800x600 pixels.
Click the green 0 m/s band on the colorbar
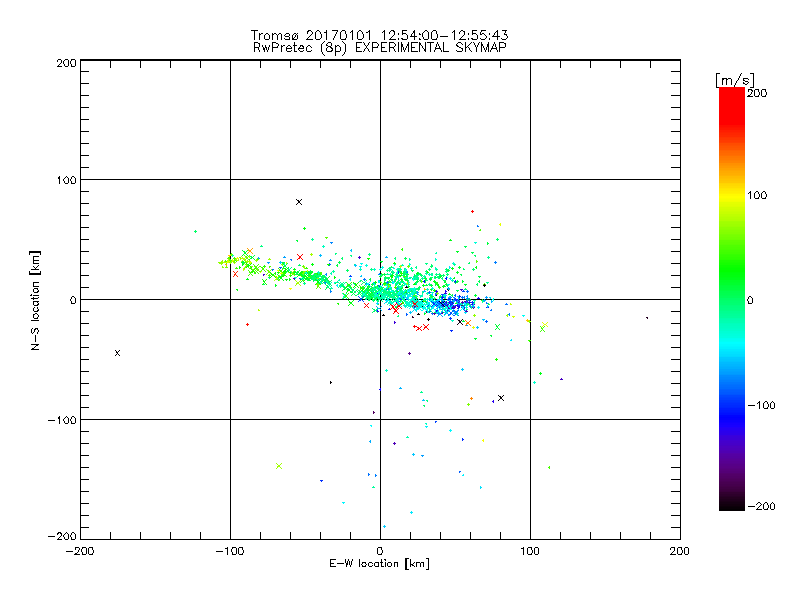pos(732,300)
